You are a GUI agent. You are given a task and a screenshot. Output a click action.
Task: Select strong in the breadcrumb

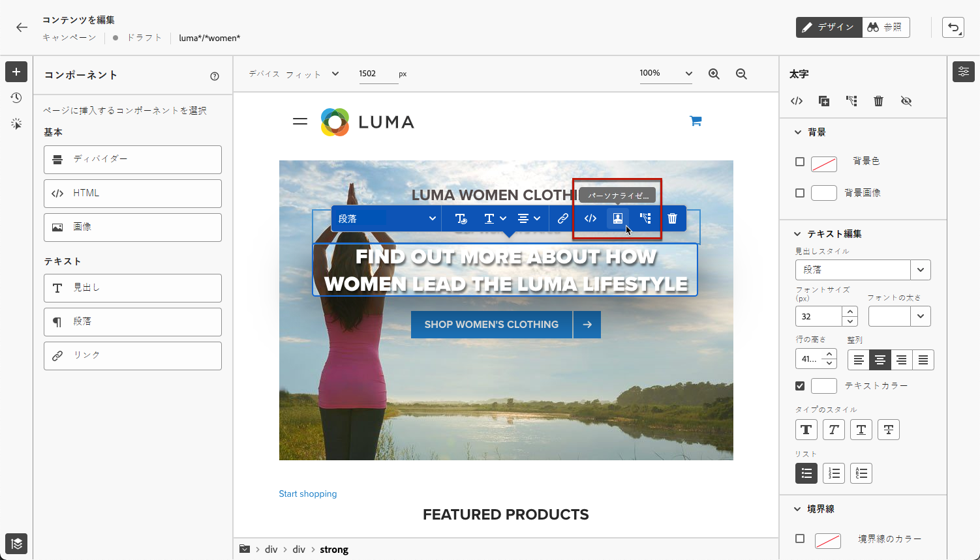[334, 550]
